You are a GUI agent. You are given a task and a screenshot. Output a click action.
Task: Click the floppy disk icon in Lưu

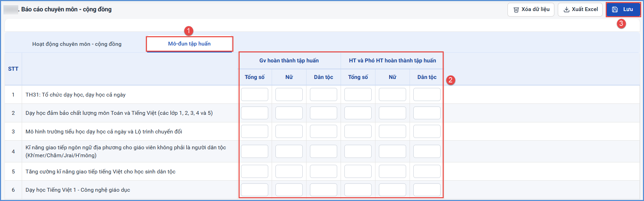[x=615, y=10]
